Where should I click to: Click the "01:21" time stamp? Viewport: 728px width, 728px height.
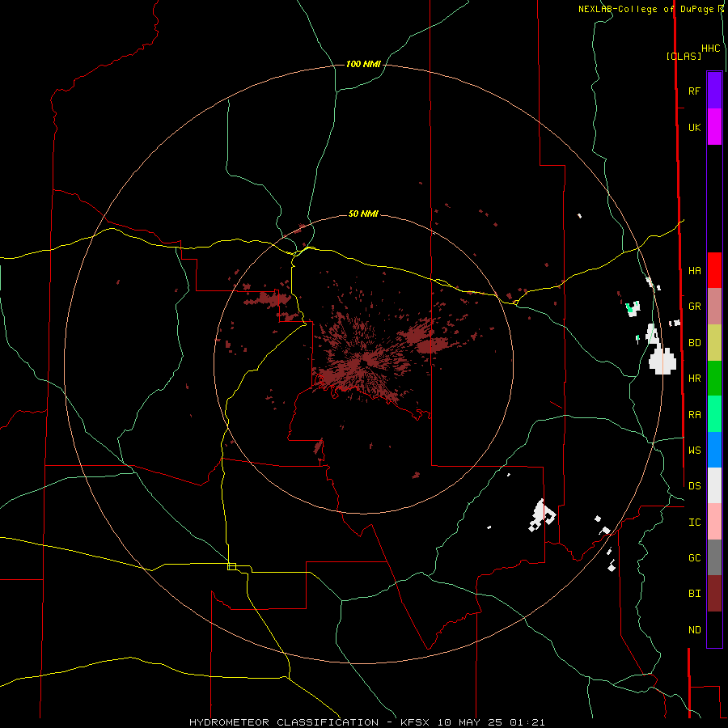[527, 722]
